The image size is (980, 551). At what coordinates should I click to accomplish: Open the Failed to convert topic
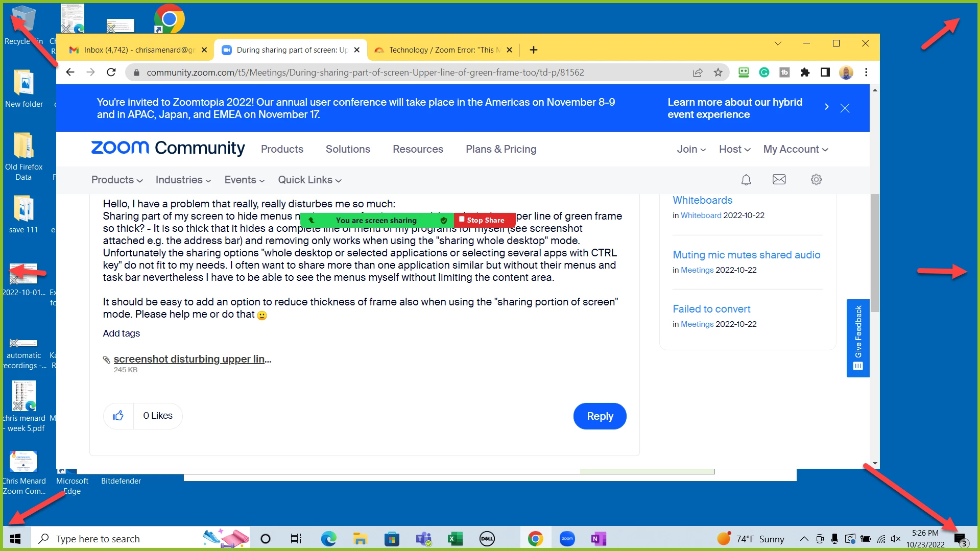tap(711, 309)
